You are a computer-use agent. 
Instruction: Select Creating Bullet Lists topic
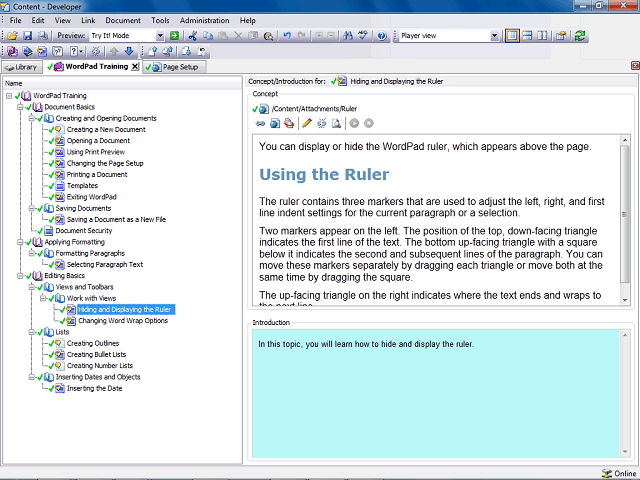click(96, 355)
